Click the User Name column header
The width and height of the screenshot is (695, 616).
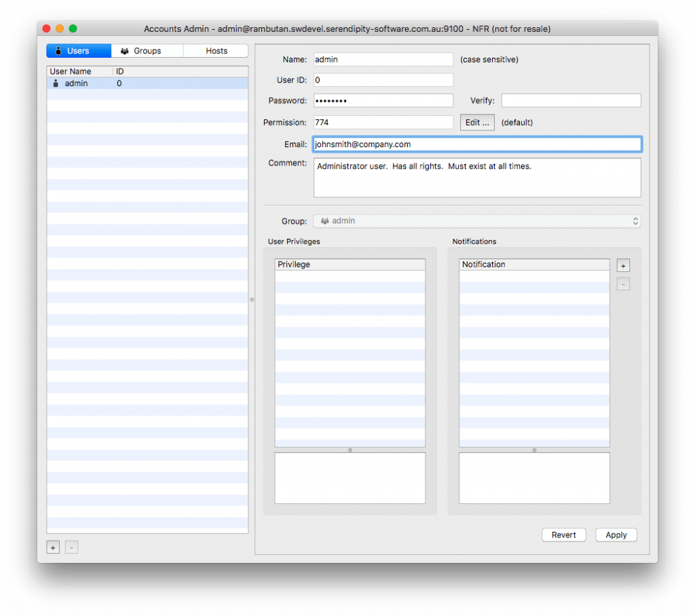click(x=70, y=71)
